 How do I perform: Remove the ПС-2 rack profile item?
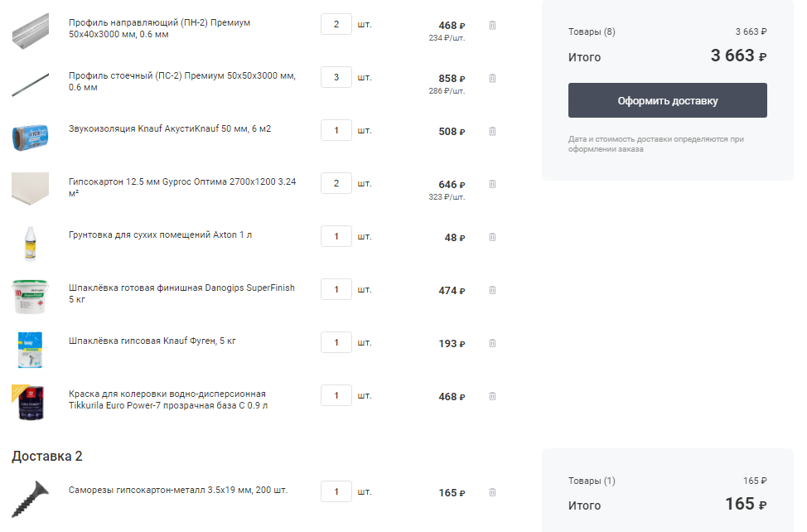coord(492,78)
